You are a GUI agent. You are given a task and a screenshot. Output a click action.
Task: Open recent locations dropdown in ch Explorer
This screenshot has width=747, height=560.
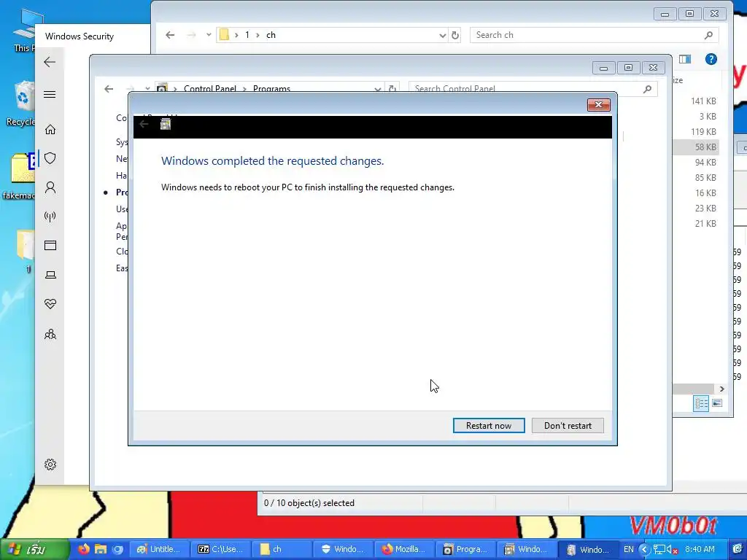click(x=209, y=35)
